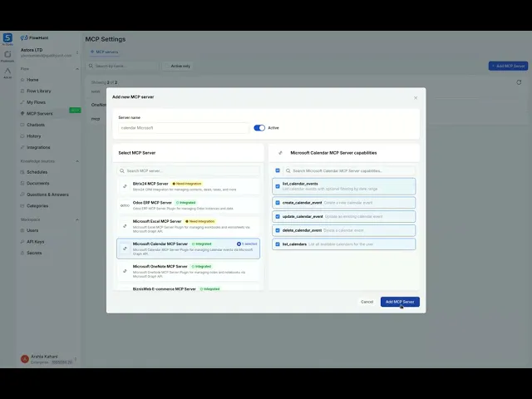
Task: Click the Flow Library sidebar icon
Action: (22, 91)
